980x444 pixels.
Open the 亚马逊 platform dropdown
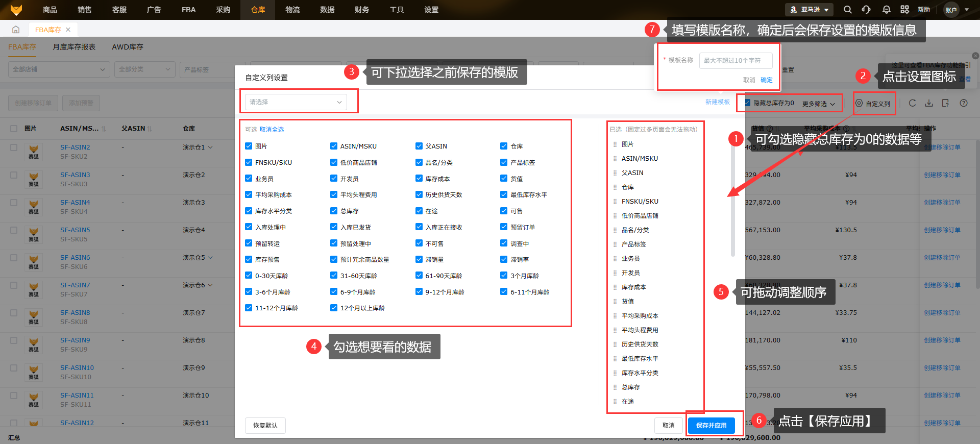[x=809, y=10]
